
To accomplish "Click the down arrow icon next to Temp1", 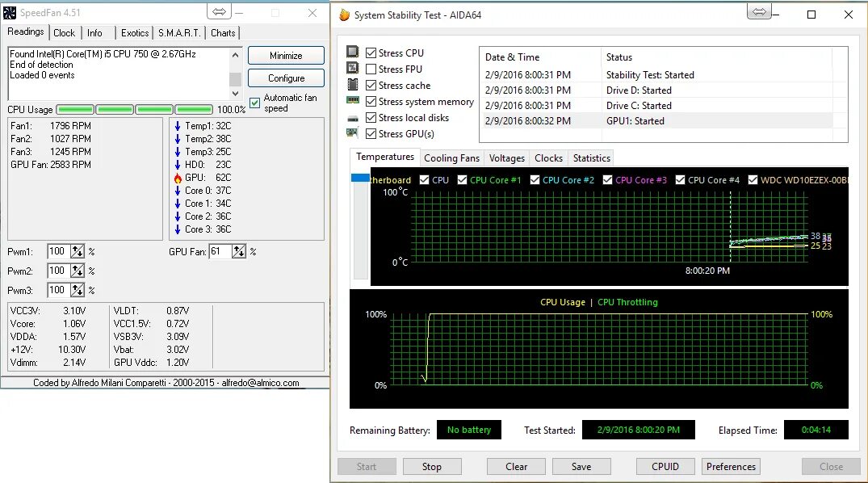I will point(178,126).
